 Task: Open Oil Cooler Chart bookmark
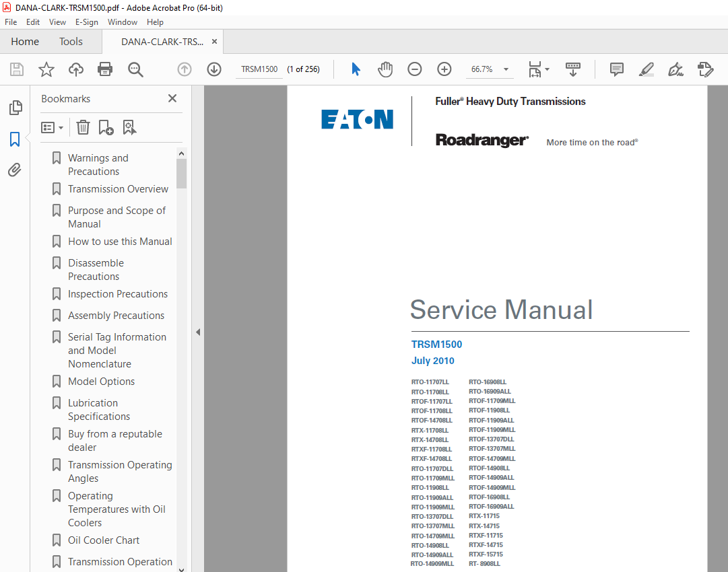pos(104,540)
